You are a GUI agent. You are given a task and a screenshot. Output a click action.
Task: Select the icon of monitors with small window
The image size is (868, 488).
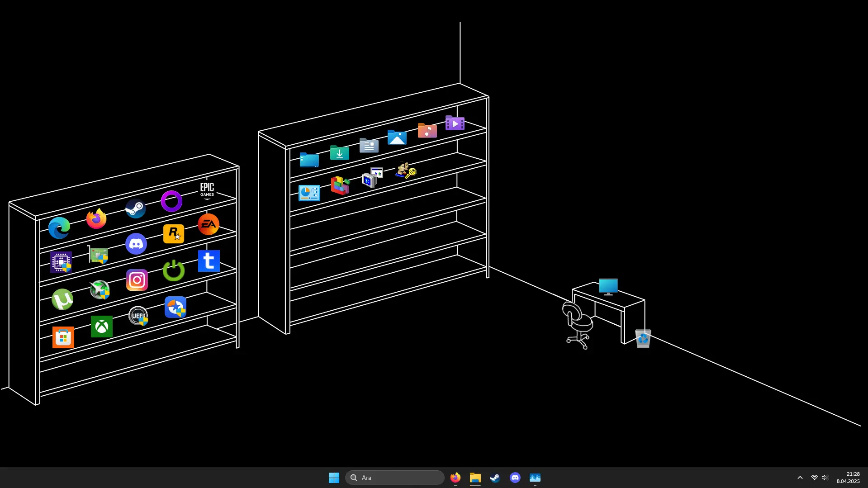click(x=372, y=177)
